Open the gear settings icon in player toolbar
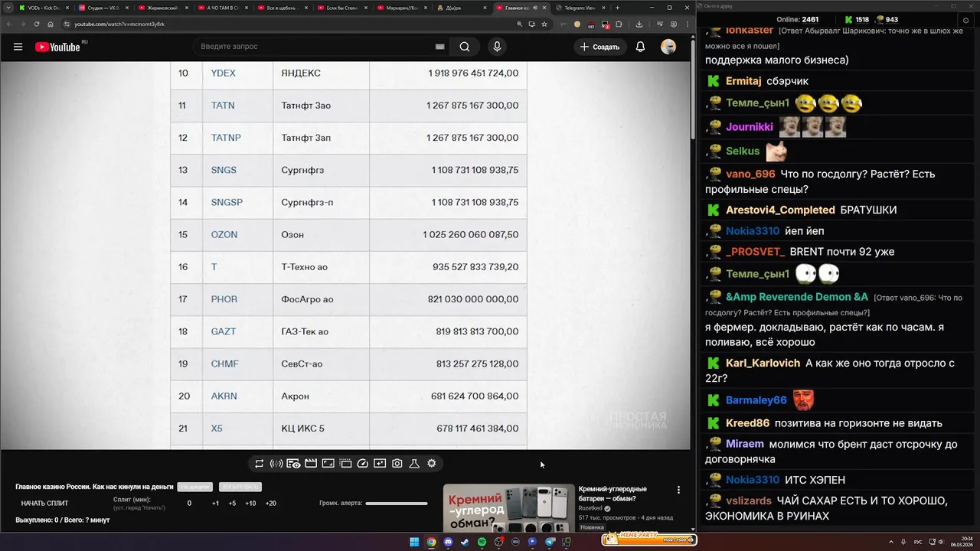This screenshot has width=980, height=551. [432, 464]
